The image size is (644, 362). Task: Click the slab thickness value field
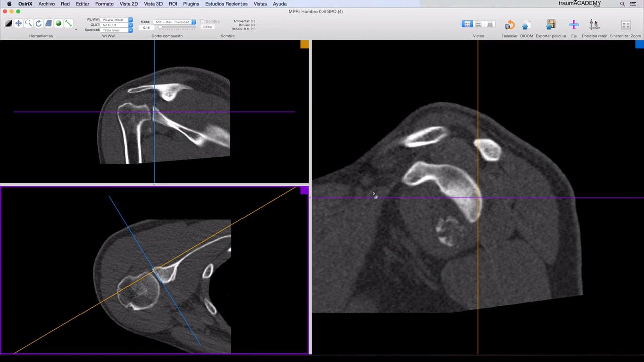[146, 28]
